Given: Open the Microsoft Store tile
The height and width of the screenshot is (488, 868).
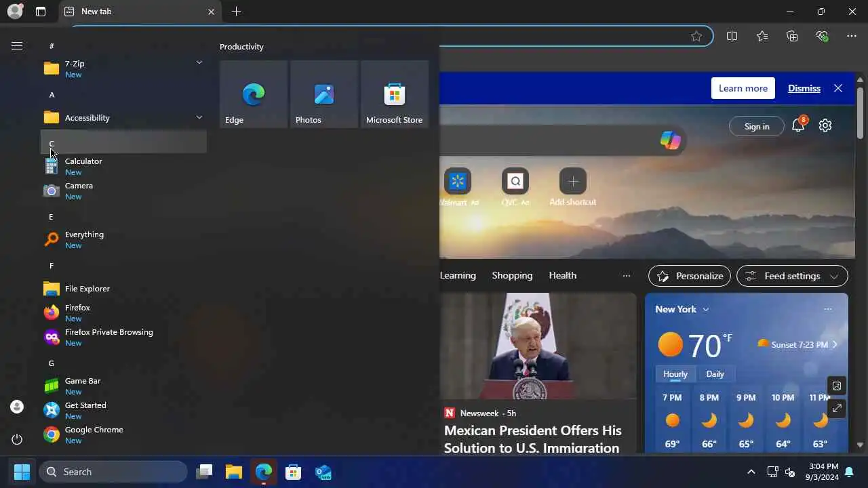Looking at the screenshot, I should coord(395,94).
